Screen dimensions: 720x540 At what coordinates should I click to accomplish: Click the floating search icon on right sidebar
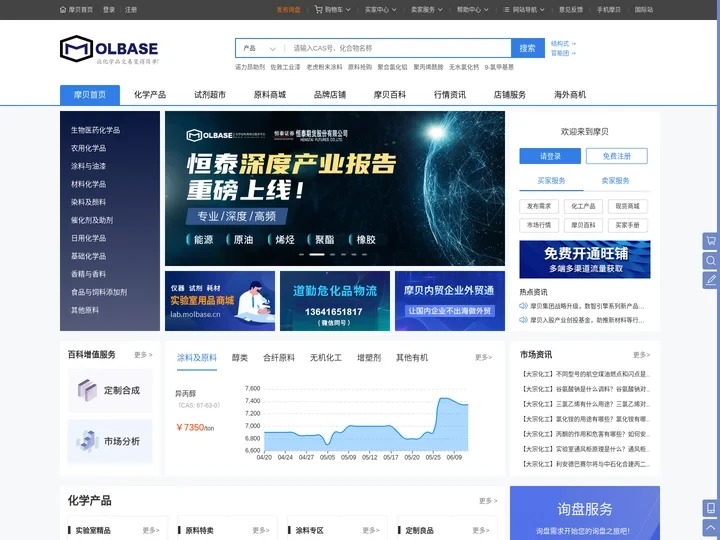(711, 261)
